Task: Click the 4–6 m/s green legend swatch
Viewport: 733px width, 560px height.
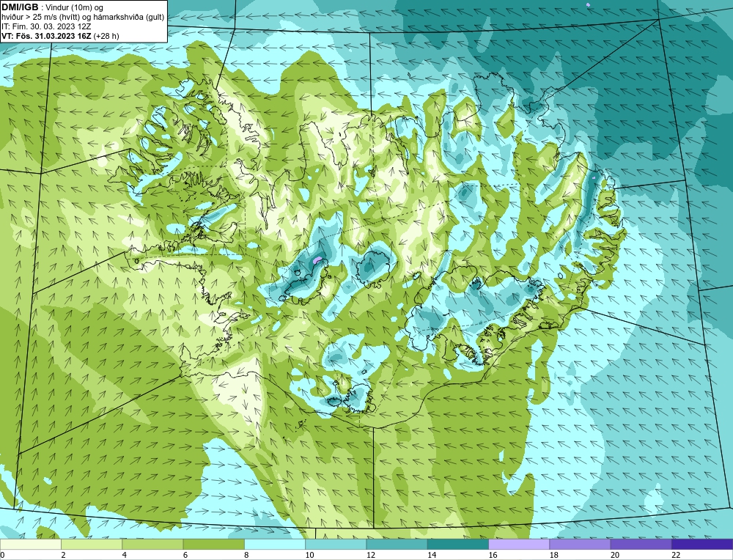Action: (x=153, y=545)
